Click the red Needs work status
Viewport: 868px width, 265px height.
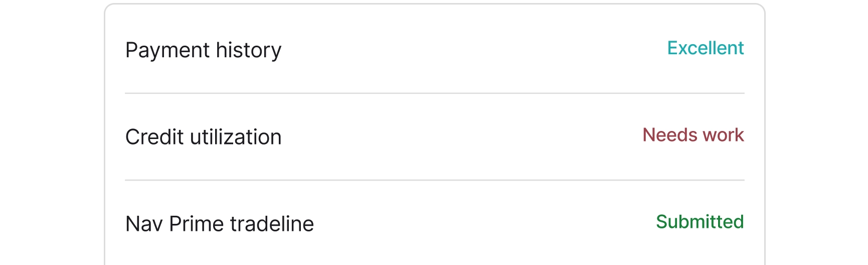[693, 135]
